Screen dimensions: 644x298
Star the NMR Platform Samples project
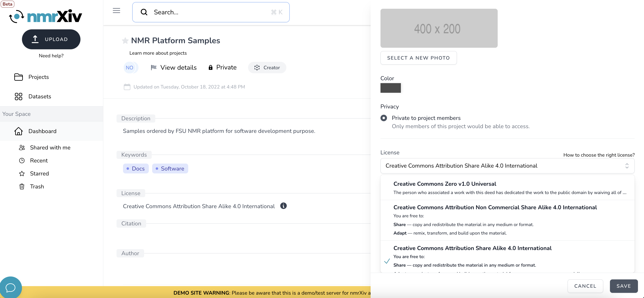coord(125,41)
